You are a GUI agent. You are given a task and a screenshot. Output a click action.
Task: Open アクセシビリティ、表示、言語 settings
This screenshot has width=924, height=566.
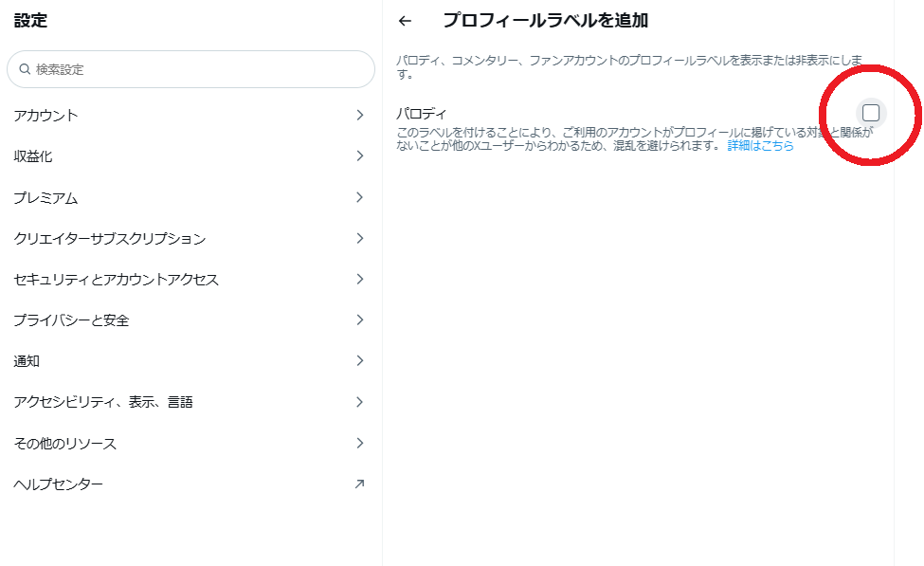pyautogui.click(x=103, y=402)
